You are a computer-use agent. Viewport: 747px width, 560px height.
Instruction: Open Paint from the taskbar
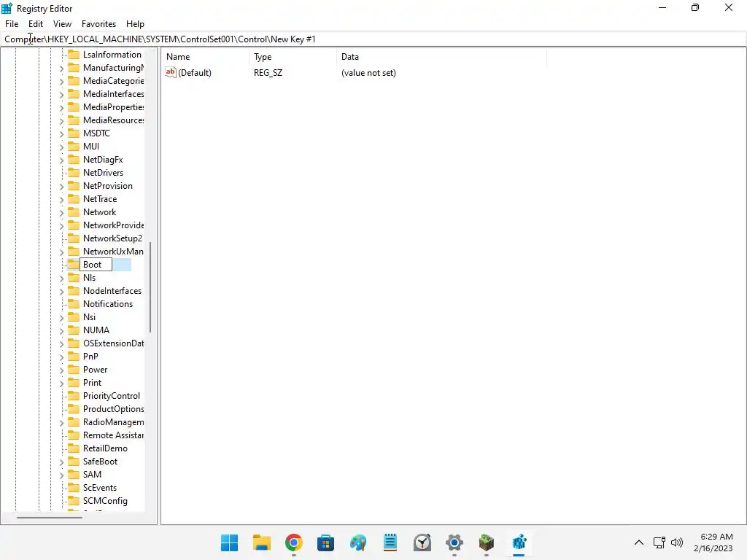click(357, 542)
